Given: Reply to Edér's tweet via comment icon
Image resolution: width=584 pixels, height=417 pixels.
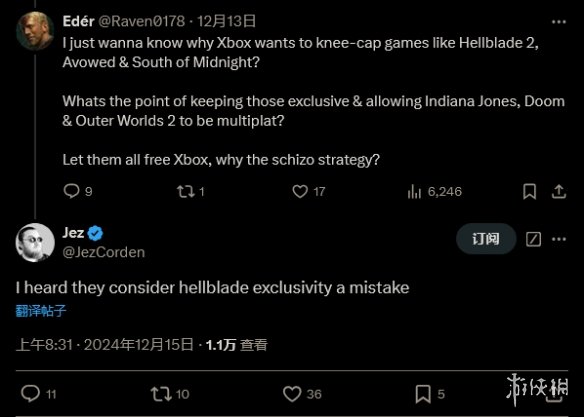Looking at the screenshot, I should pos(71,191).
